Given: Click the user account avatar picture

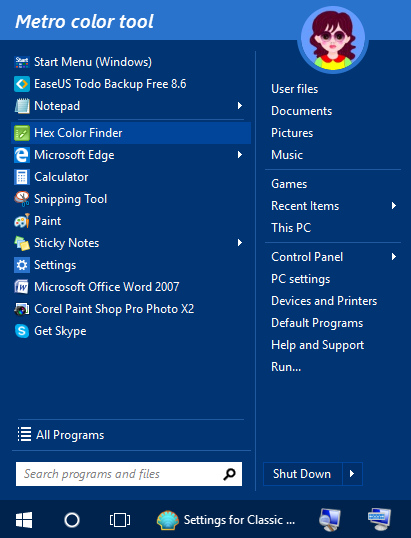Looking at the screenshot, I should tap(332, 39).
